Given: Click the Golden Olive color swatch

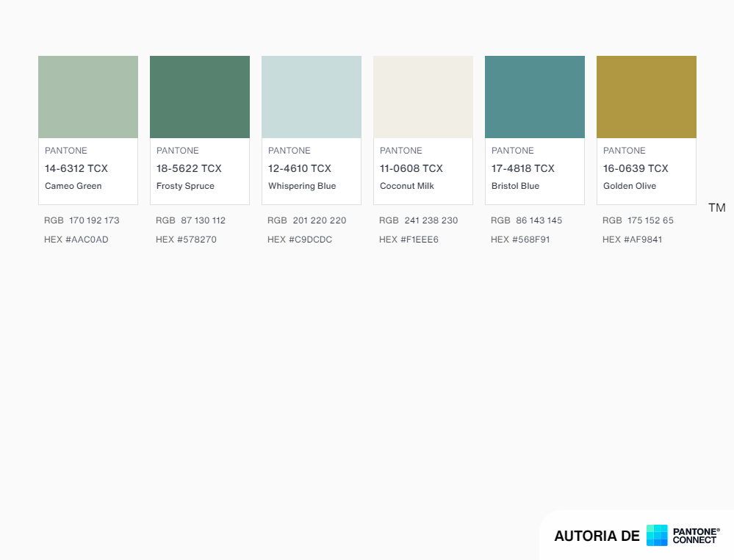Looking at the screenshot, I should pos(647,97).
